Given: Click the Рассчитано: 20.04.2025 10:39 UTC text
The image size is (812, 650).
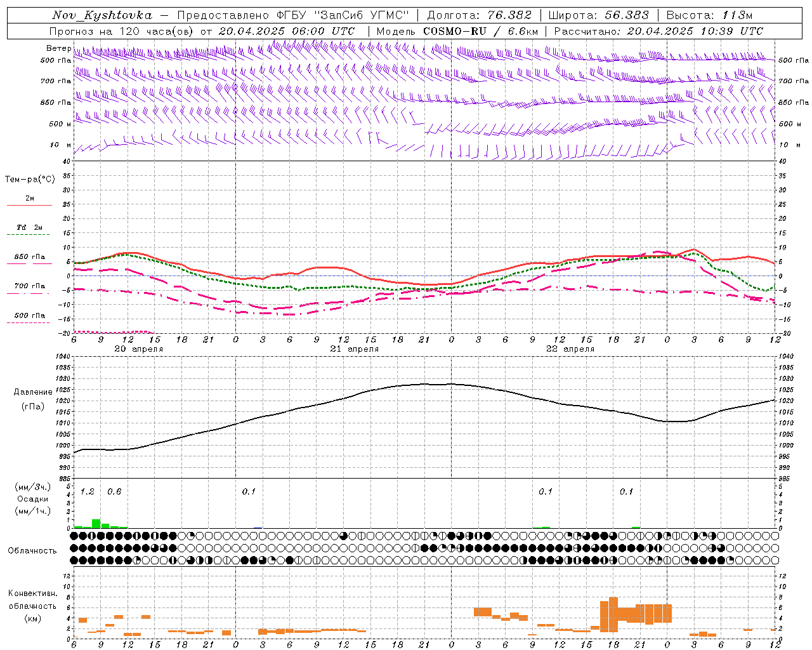Looking at the screenshot, I should pos(658,31).
